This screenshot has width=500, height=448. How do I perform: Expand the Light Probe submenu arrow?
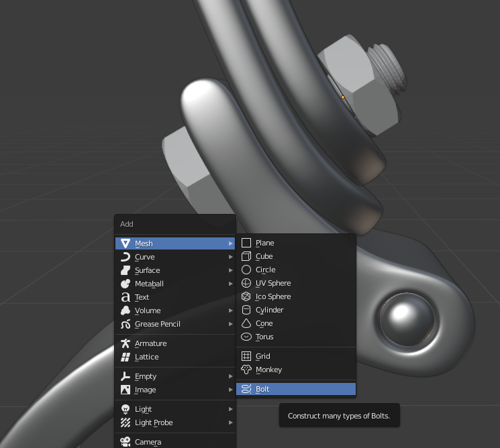pyautogui.click(x=231, y=423)
